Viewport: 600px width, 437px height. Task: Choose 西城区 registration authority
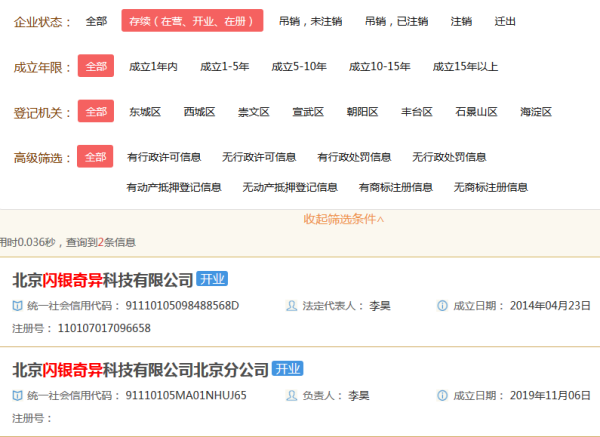(199, 112)
